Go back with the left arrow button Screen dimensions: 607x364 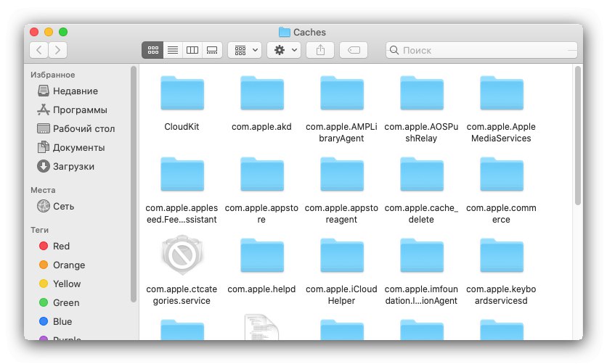39,50
